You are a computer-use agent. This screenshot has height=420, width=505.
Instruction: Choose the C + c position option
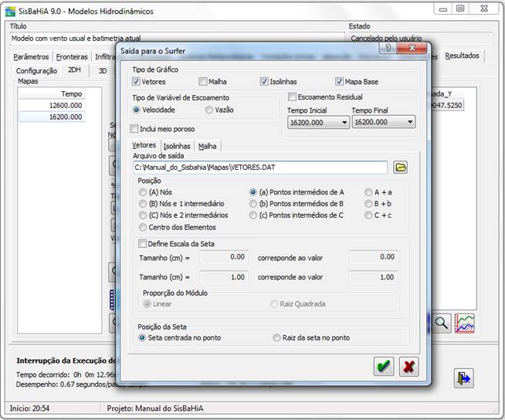[x=368, y=215]
